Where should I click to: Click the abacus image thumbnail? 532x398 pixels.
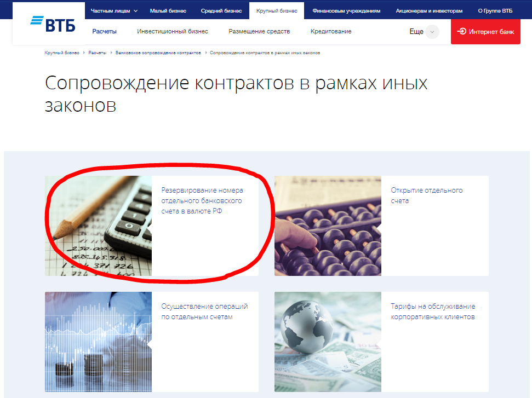click(328, 226)
